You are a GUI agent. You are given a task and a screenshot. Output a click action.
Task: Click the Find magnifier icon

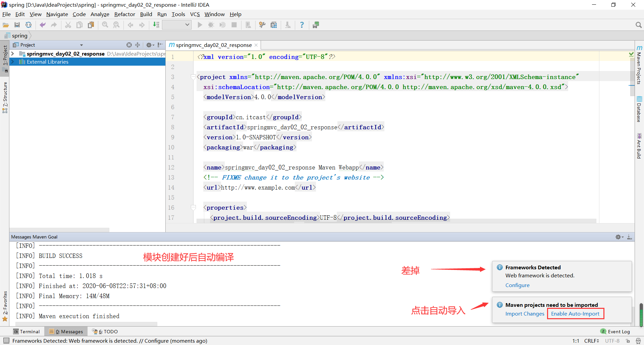click(x=105, y=25)
